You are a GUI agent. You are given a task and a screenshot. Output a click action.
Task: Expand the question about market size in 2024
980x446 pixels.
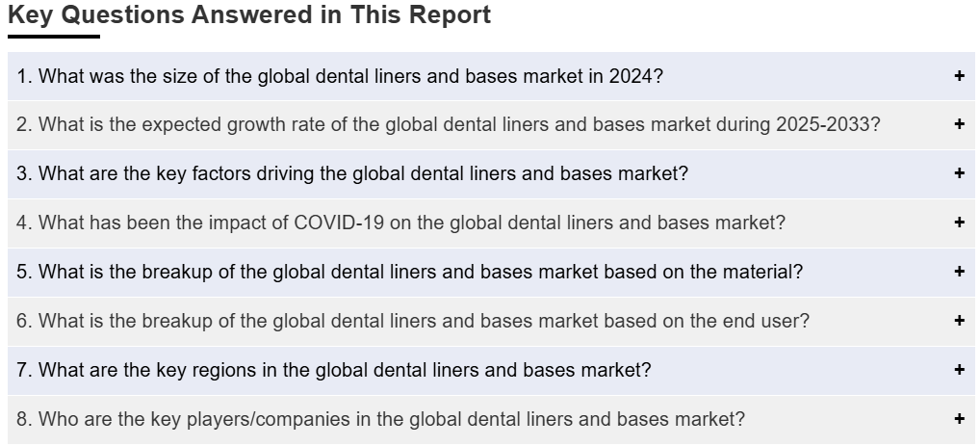340,76
